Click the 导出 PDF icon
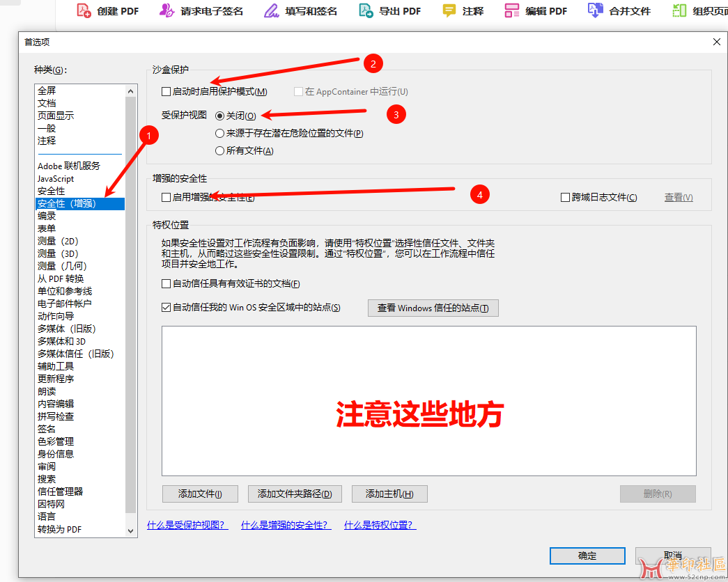Viewport: 728px width, 582px height. 366,10
